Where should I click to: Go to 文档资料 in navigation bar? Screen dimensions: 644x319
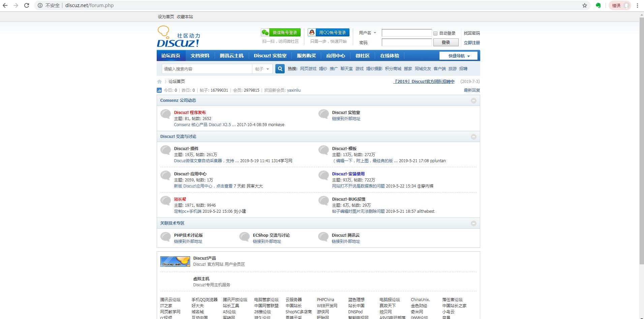[x=200, y=56]
